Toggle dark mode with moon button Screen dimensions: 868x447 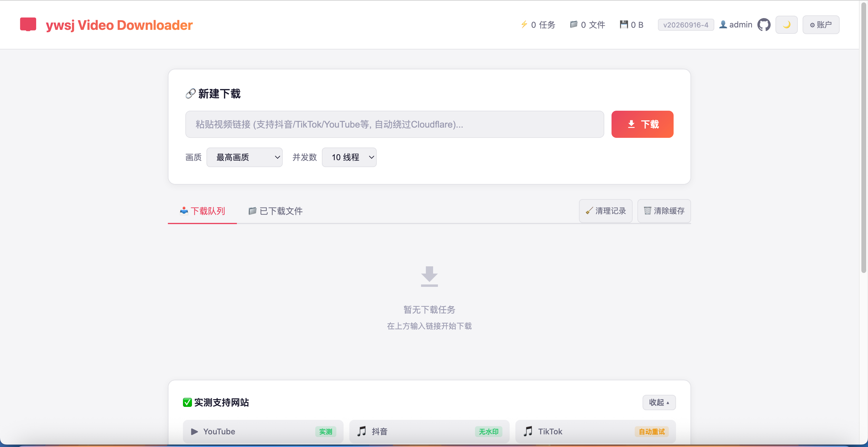786,25
